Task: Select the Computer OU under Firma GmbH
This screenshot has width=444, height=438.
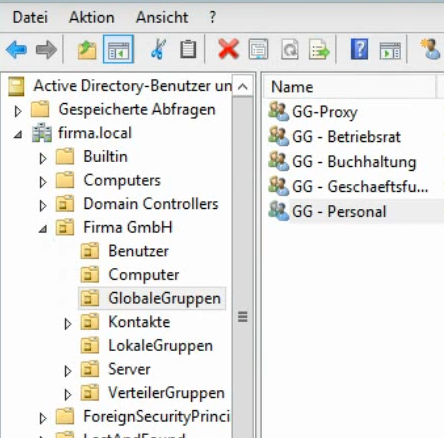Action: 144,275
